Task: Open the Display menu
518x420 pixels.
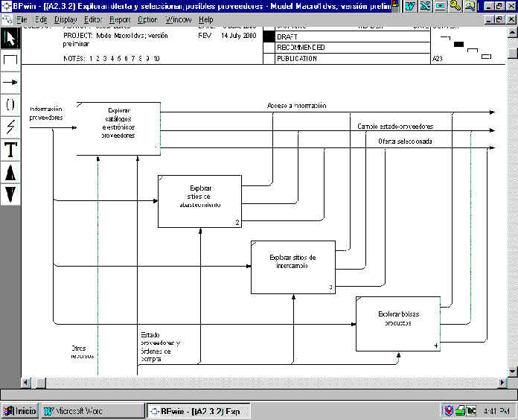Action: 65,20
